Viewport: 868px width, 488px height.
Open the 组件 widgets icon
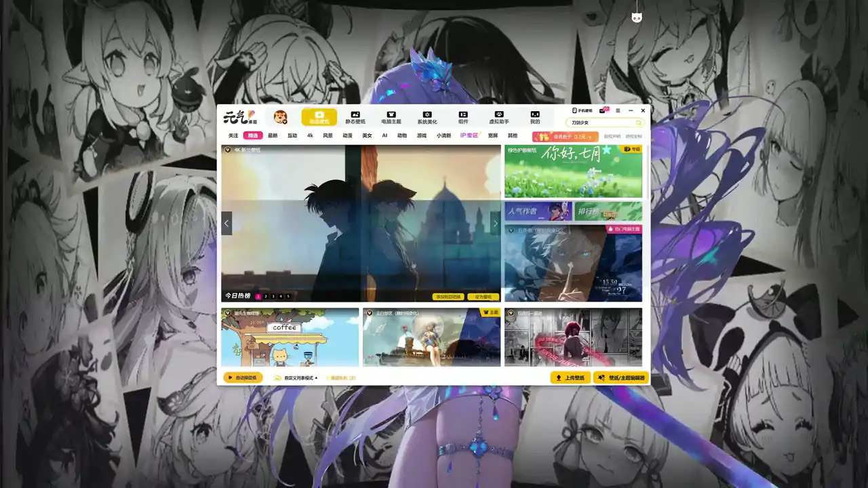(x=463, y=115)
